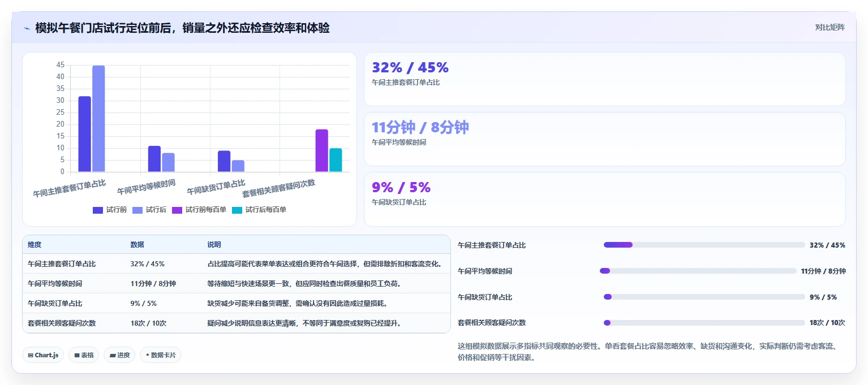Image resolution: width=868 pixels, height=385 pixels.
Task: Select the 进度 tag chip
Action: (119, 355)
